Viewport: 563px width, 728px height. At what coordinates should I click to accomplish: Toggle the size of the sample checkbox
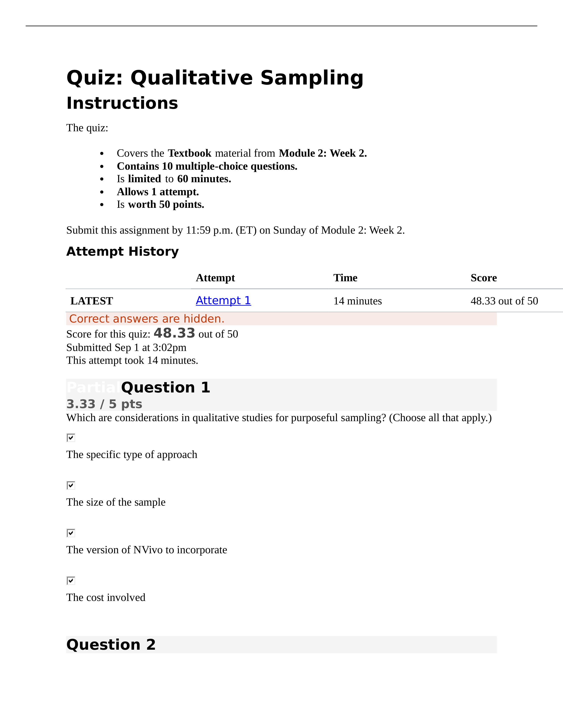70,484
